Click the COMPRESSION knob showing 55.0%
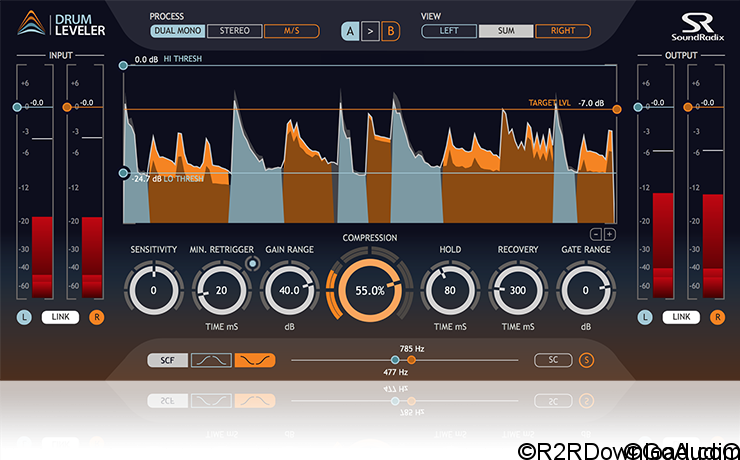The width and height of the screenshot is (740, 460). tap(370, 291)
